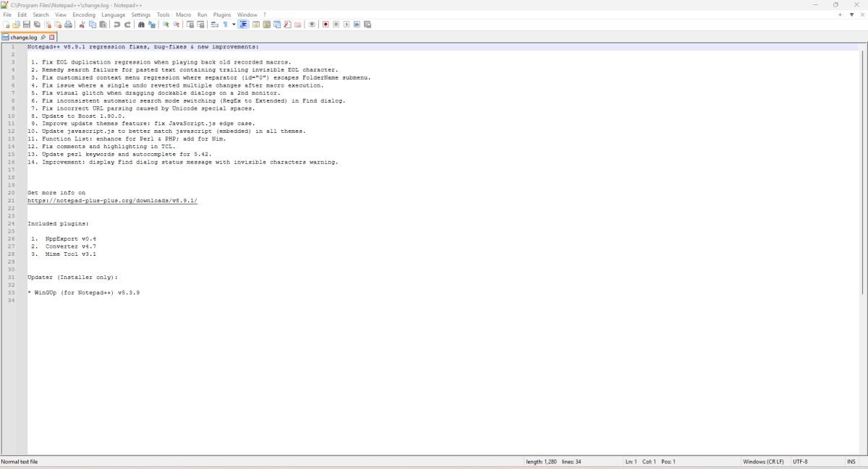Screen dimensions: 868x469
Task: Click the Redo toolbar icon
Action: click(127, 24)
